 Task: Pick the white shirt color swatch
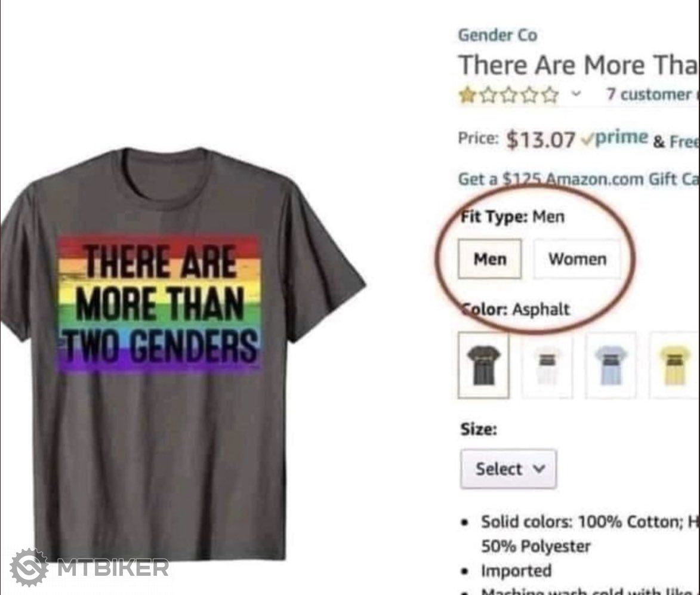click(x=547, y=365)
